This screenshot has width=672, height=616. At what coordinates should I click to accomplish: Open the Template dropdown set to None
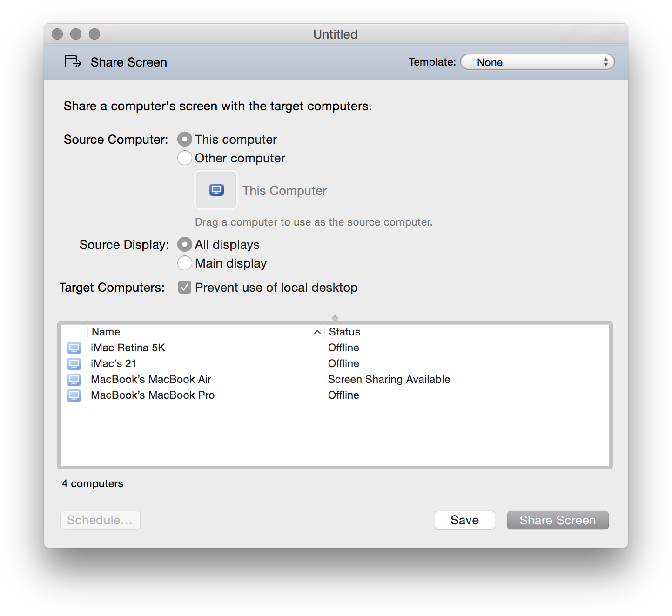pos(538,62)
